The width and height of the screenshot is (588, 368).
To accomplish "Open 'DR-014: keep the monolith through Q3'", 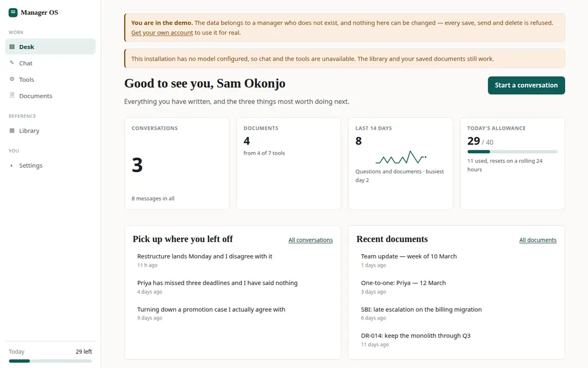I will [456, 340].
